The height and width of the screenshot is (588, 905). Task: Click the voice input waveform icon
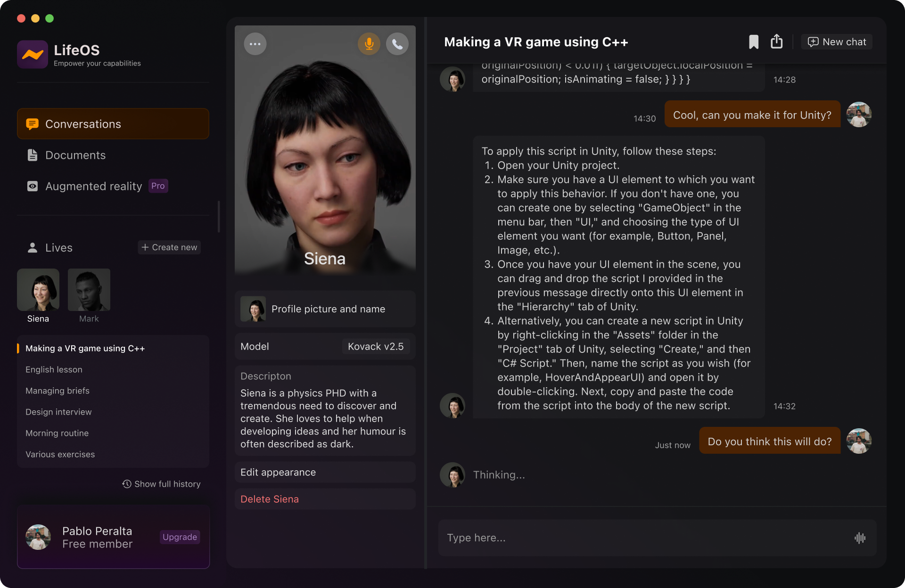click(860, 538)
